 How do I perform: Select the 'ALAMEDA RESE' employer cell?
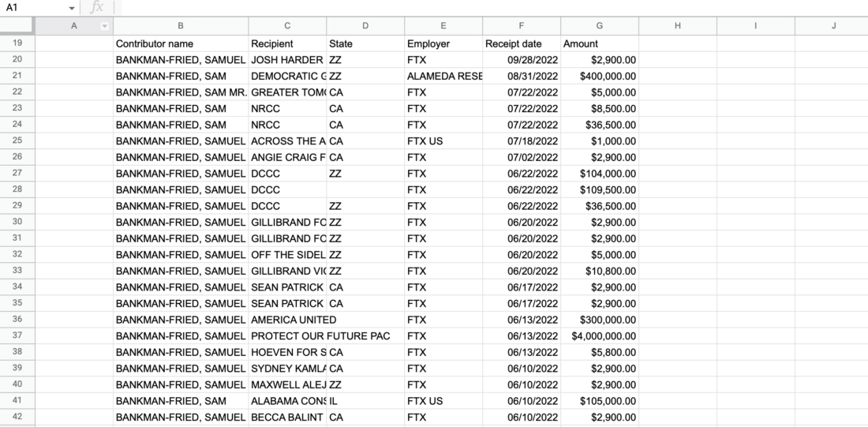443,76
